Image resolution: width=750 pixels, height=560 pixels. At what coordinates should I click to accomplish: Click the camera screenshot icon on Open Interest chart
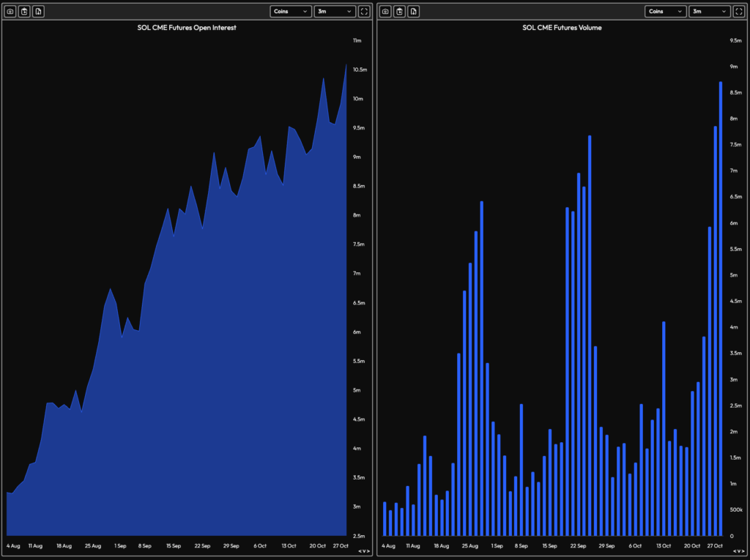tap(10, 11)
